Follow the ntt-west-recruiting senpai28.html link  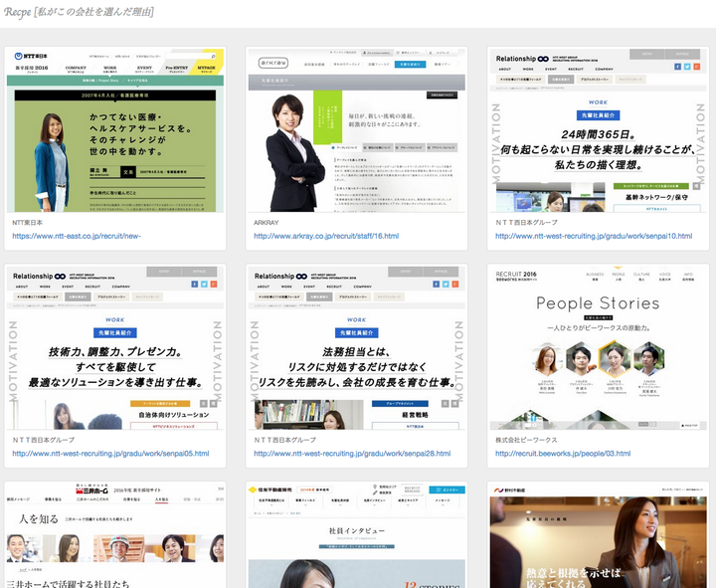(352, 454)
